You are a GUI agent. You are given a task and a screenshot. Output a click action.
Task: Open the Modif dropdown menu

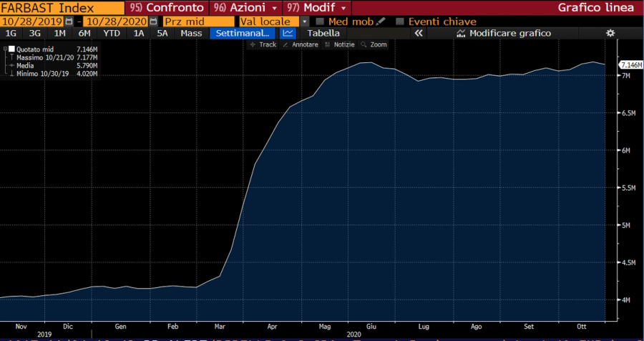(317, 7)
